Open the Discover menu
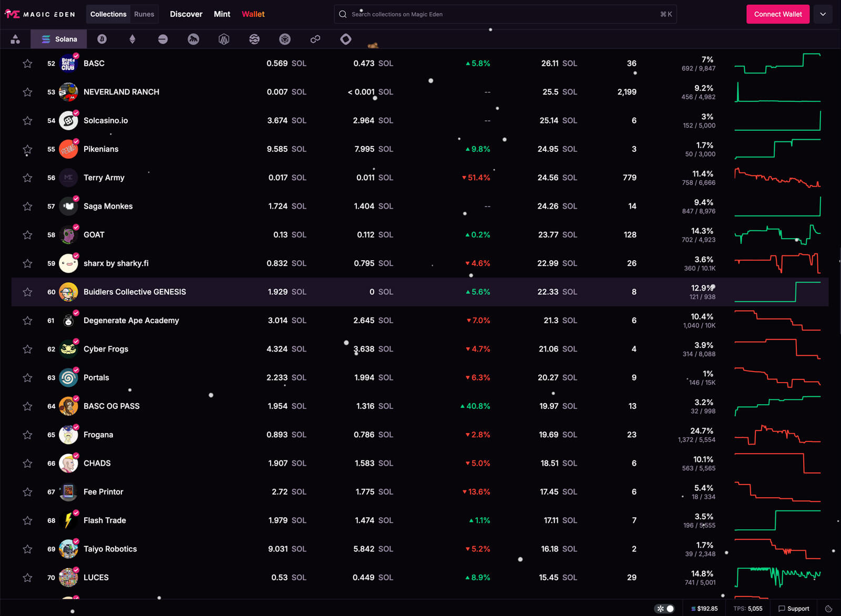 [186, 14]
